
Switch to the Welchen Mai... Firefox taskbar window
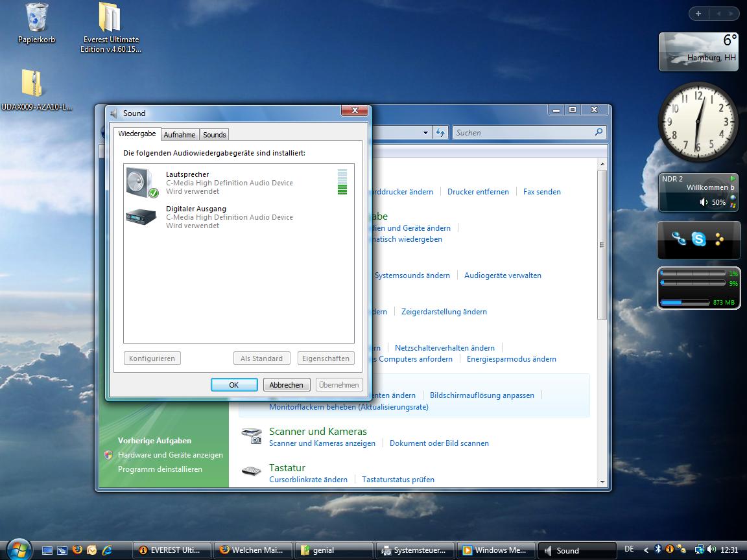pyautogui.click(x=253, y=550)
